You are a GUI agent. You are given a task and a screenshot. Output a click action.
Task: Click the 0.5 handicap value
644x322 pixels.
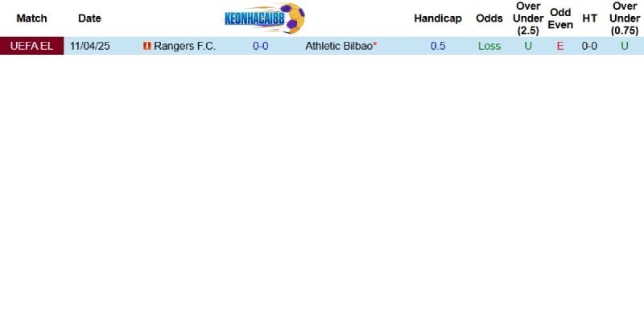click(x=438, y=46)
